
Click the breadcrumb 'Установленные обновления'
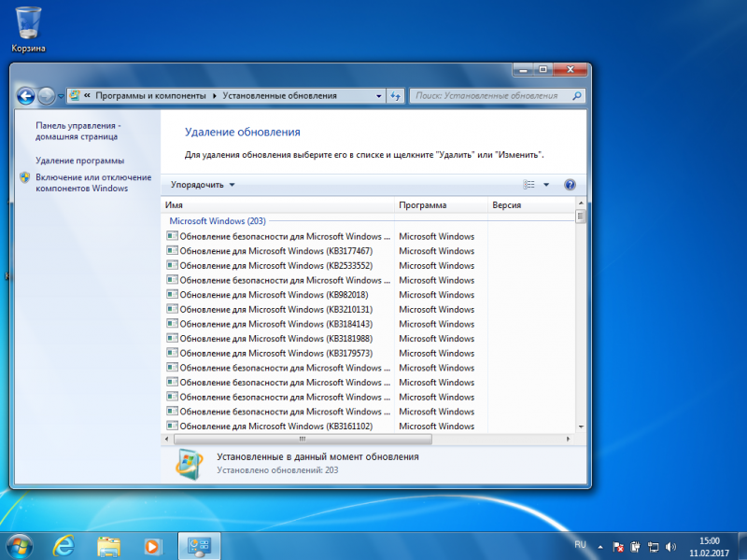click(279, 96)
